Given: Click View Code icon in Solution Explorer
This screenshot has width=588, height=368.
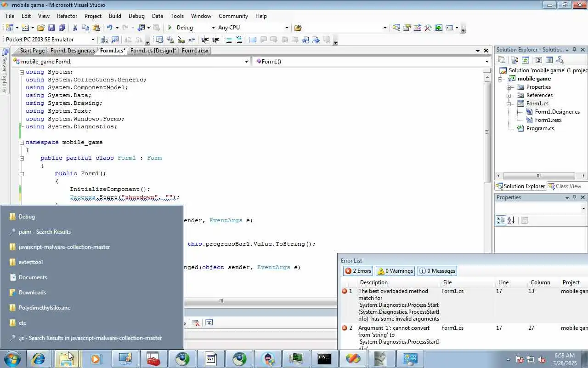Looking at the screenshot, I should click(x=539, y=60).
